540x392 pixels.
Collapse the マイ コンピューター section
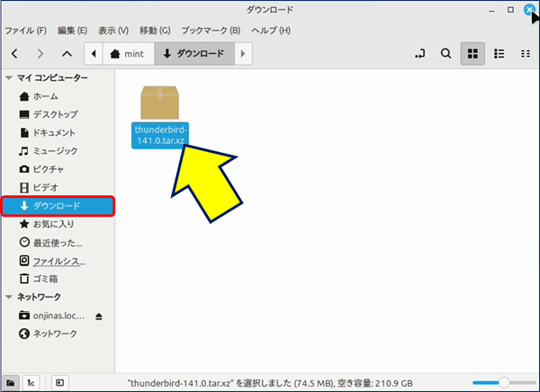(x=9, y=78)
